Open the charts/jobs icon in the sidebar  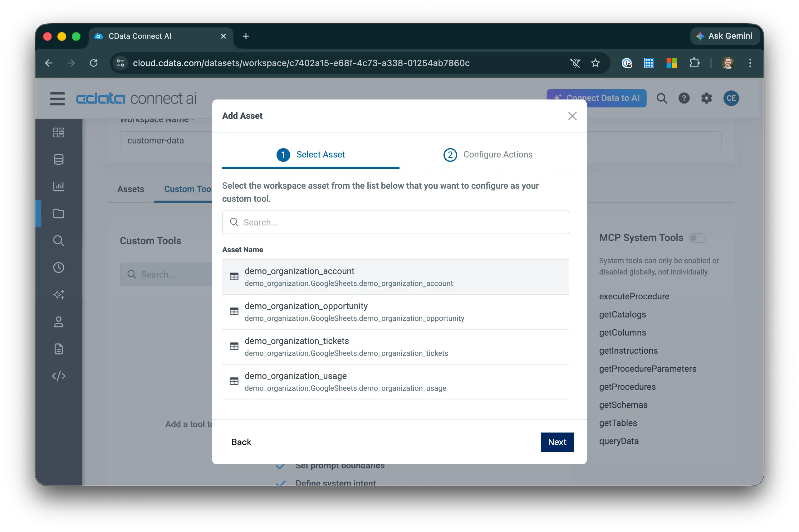[x=59, y=186]
